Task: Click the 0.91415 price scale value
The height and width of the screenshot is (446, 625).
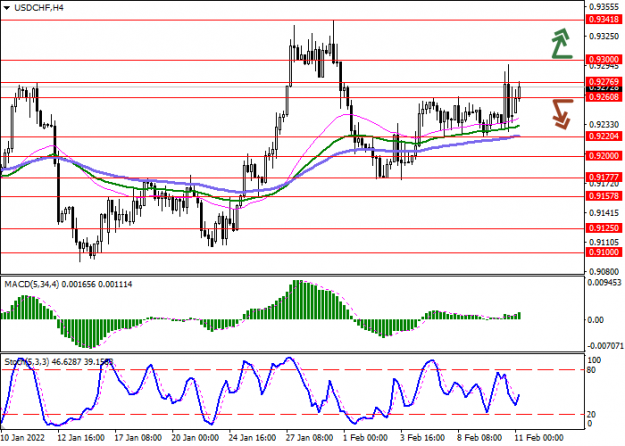Action: click(x=604, y=213)
